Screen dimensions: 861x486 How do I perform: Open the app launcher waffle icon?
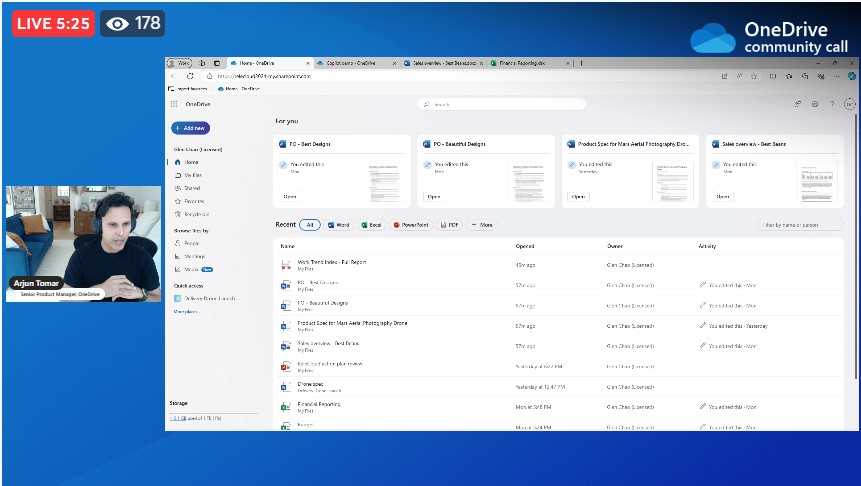pyautogui.click(x=174, y=104)
